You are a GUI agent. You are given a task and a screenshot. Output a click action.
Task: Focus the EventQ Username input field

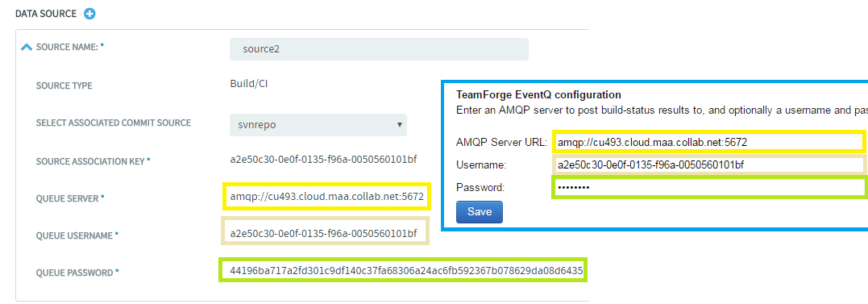(709, 165)
